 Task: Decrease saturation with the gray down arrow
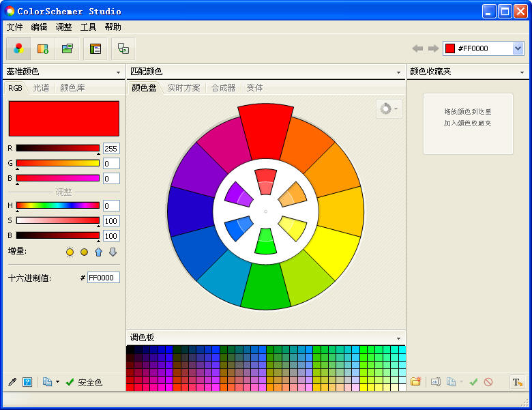pyautogui.click(x=113, y=252)
